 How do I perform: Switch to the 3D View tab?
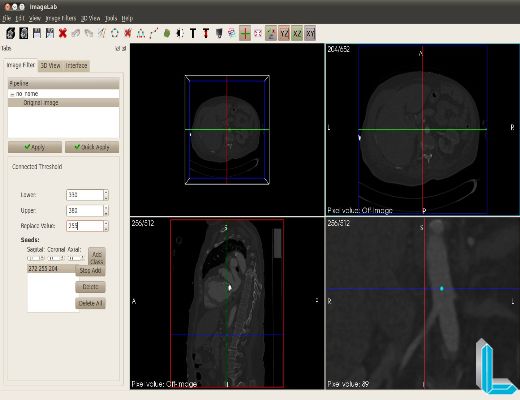tap(50, 66)
